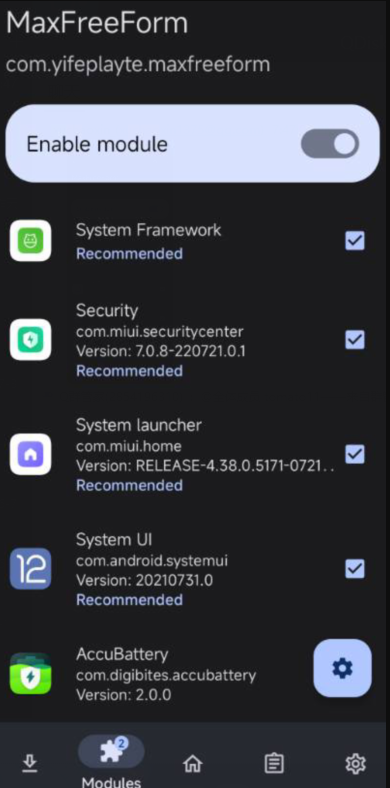Click the System Framework green icon
This screenshot has width=390, height=788.
click(x=31, y=241)
